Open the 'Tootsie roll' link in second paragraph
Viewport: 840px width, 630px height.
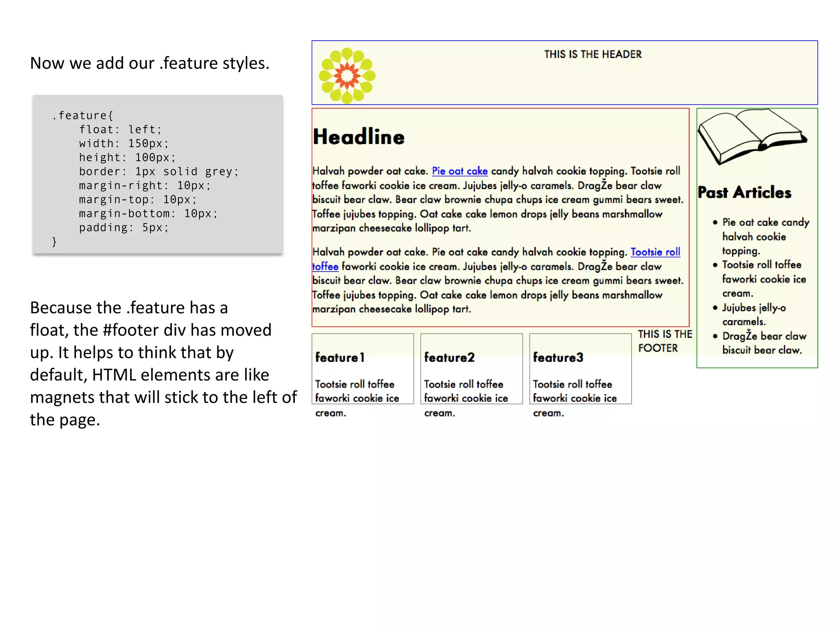point(655,252)
